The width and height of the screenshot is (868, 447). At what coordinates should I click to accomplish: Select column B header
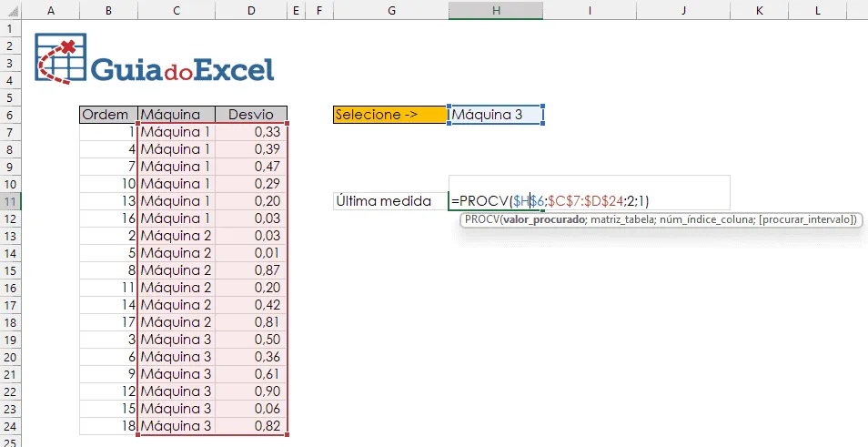pyautogui.click(x=108, y=10)
